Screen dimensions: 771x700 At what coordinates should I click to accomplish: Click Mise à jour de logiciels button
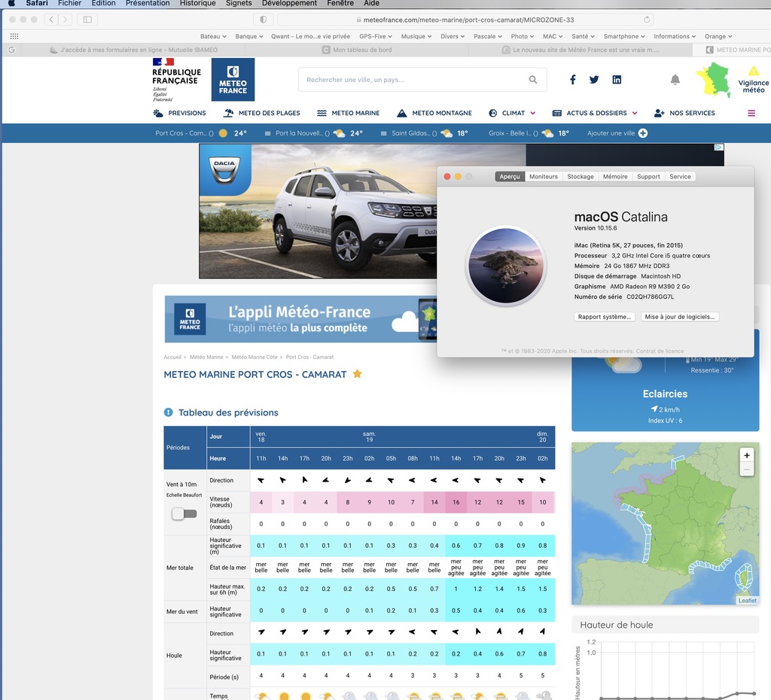pos(680,317)
